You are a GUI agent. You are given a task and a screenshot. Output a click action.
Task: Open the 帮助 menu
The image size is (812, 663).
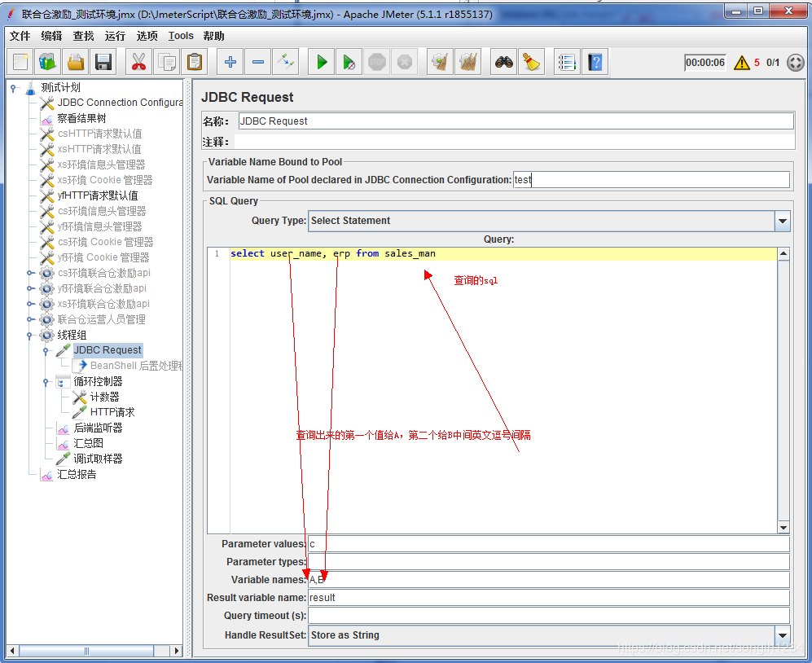(213, 36)
